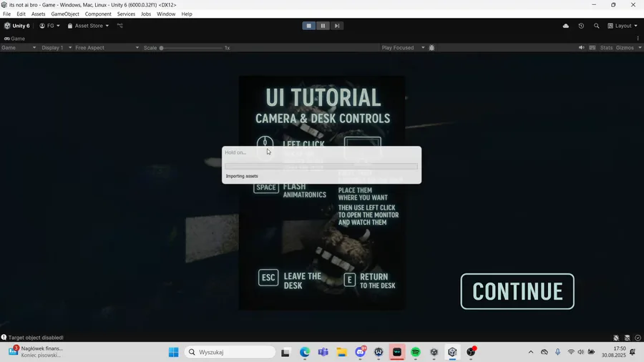Open the Task View taskbar icon
644x362 pixels.
pos(286,352)
